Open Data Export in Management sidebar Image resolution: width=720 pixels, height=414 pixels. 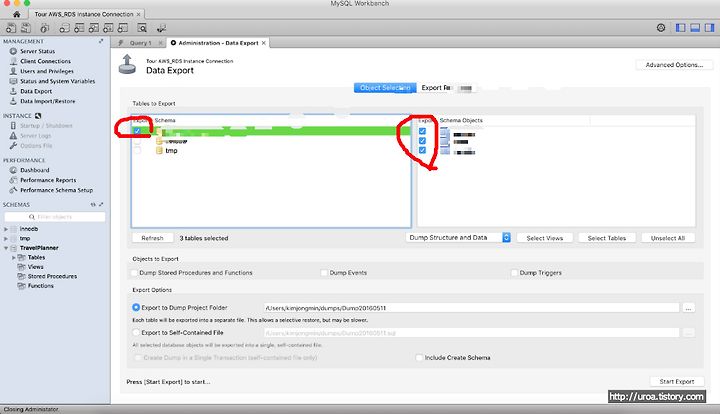pos(36,91)
